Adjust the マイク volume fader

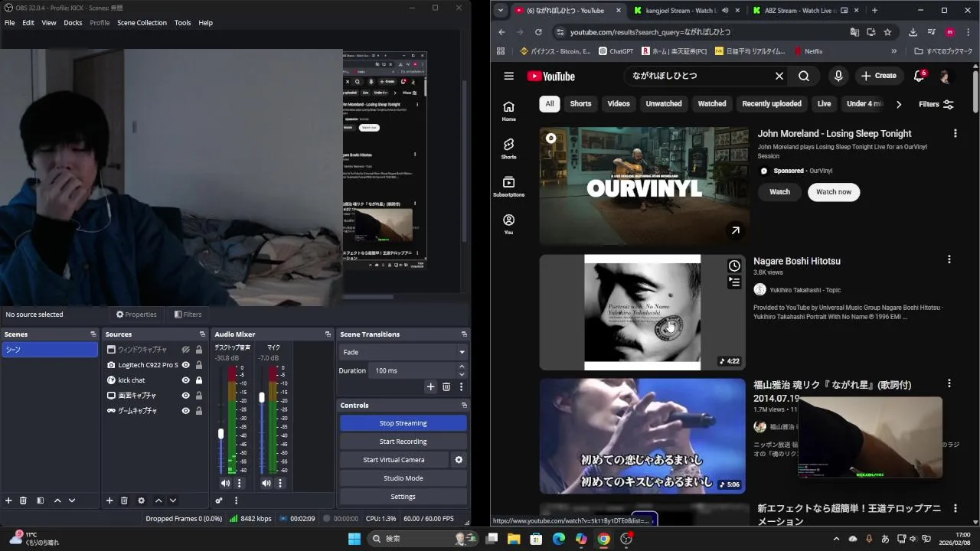pyautogui.click(x=262, y=398)
